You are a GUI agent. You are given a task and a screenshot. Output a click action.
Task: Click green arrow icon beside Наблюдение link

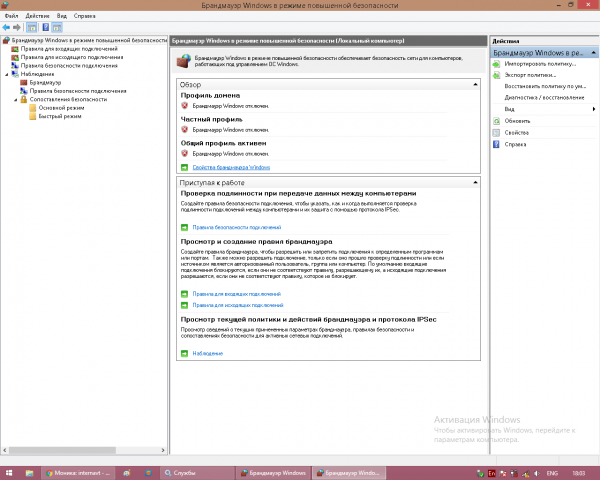(x=184, y=353)
